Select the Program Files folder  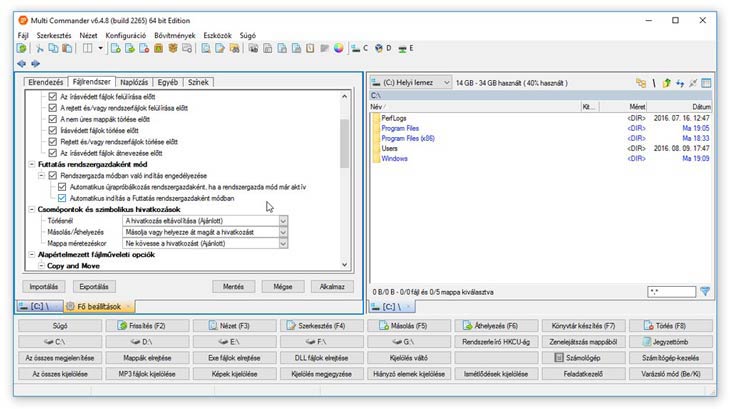tap(399, 128)
